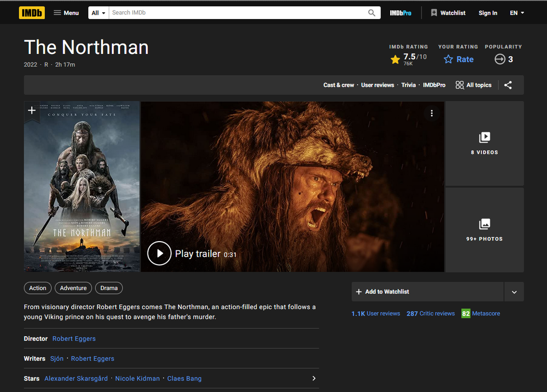Click the 2022 release year
547x392 pixels.
tap(30, 65)
